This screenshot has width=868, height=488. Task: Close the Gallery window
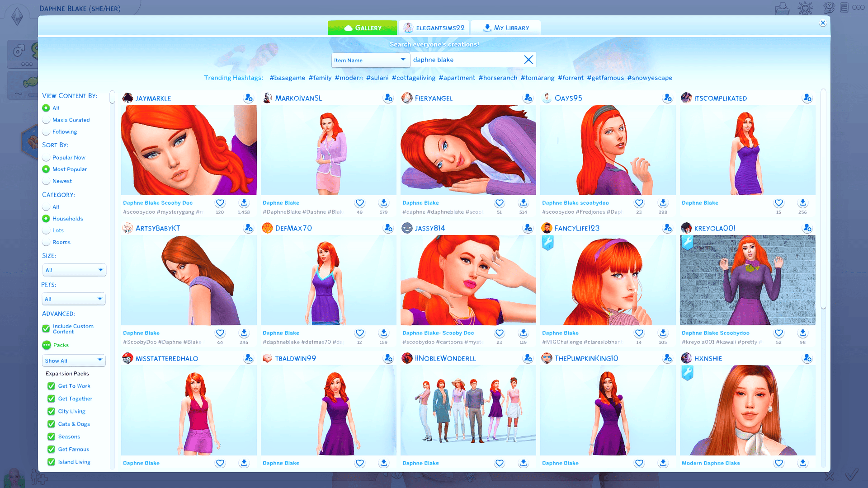823,23
